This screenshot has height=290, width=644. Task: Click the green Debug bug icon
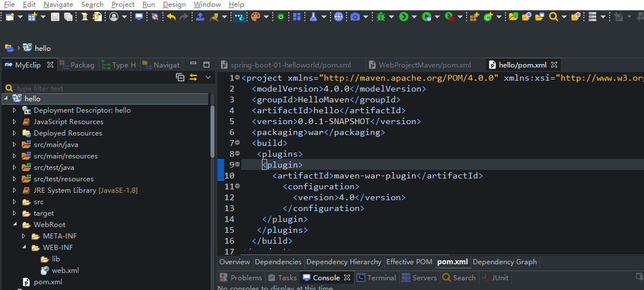[381, 17]
